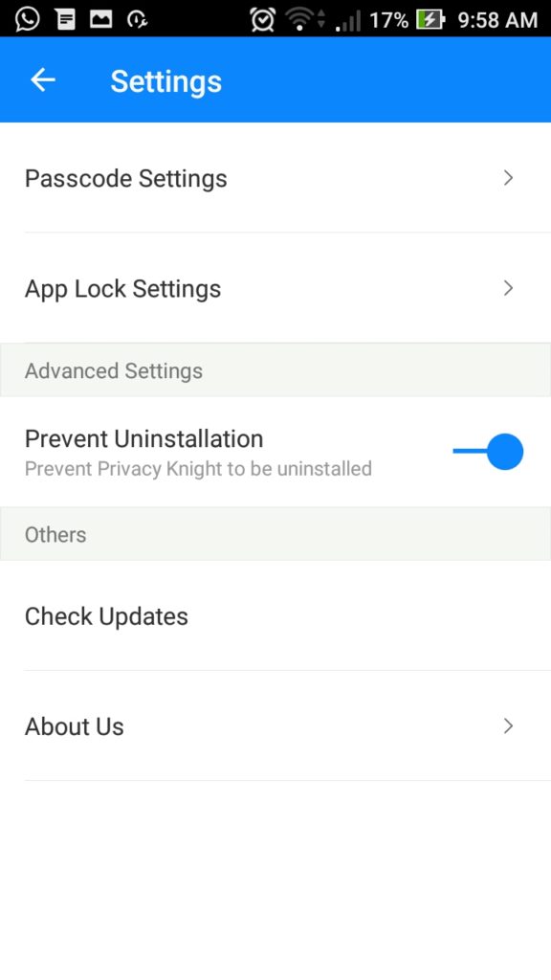This screenshot has width=551, height=980.
Task: Tap the image notification icon in status bar
Action: click(100, 19)
